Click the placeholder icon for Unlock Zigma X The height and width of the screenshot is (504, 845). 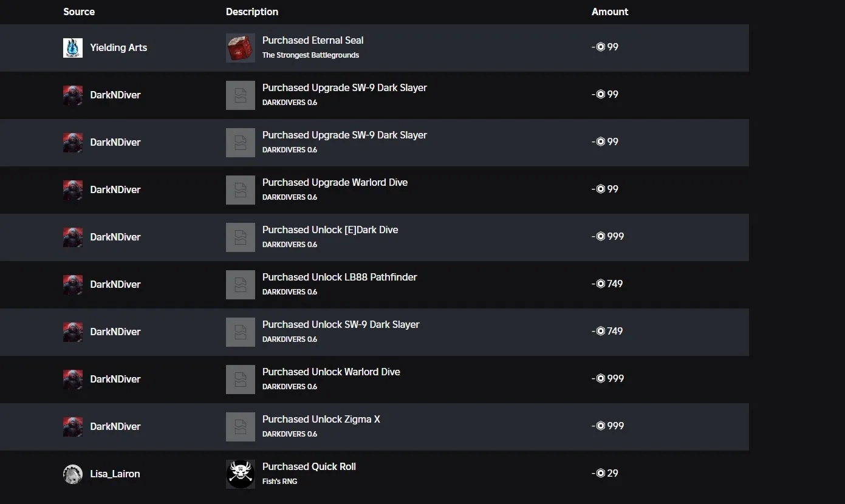(x=240, y=426)
